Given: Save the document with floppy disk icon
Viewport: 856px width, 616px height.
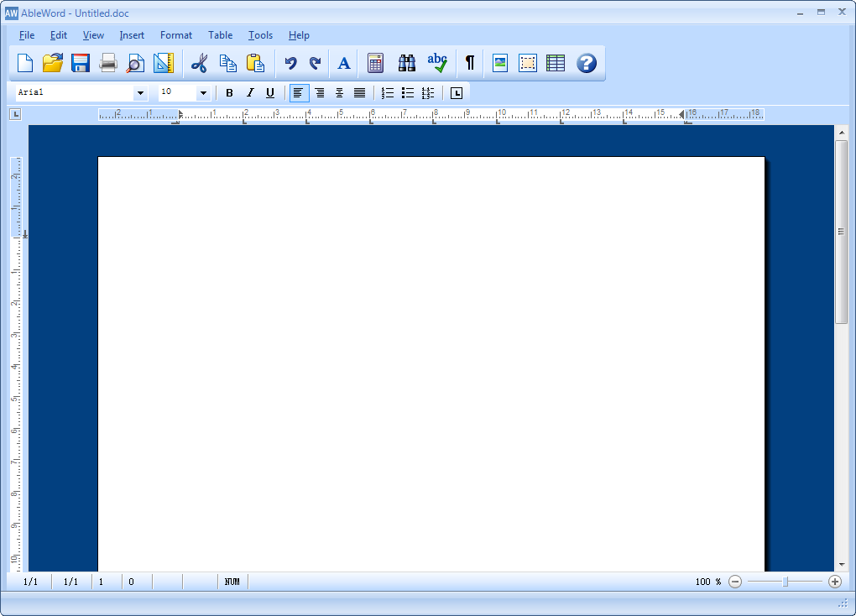Looking at the screenshot, I should coord(81,63).
